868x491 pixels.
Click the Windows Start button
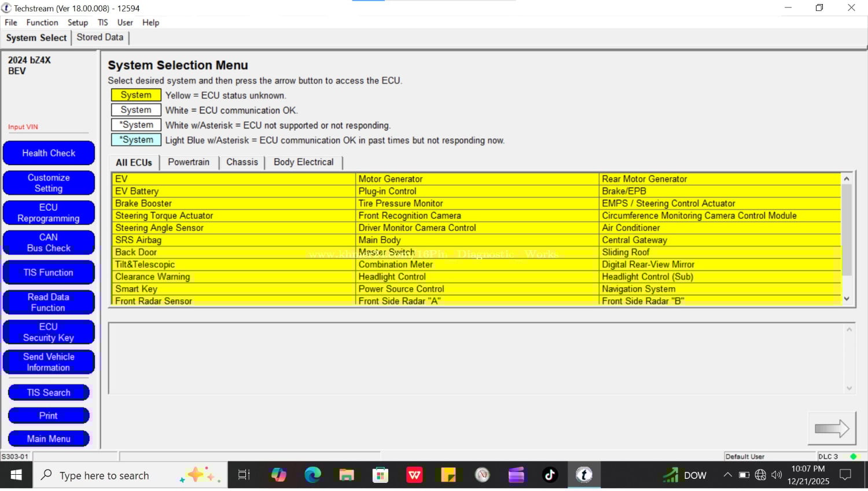pos(16,475)
